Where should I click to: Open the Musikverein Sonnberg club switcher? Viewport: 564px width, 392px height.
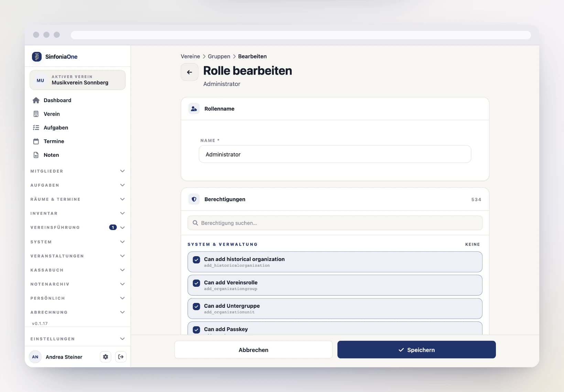pyautogui.click(x=78, y=80)
